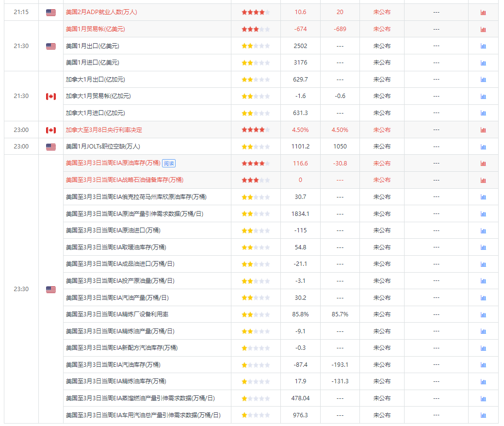Select 加拿大1月贸易帐(亿加元) row title
Screen dimensions: 504x426
pyautogui.click(x=98, y=96)
